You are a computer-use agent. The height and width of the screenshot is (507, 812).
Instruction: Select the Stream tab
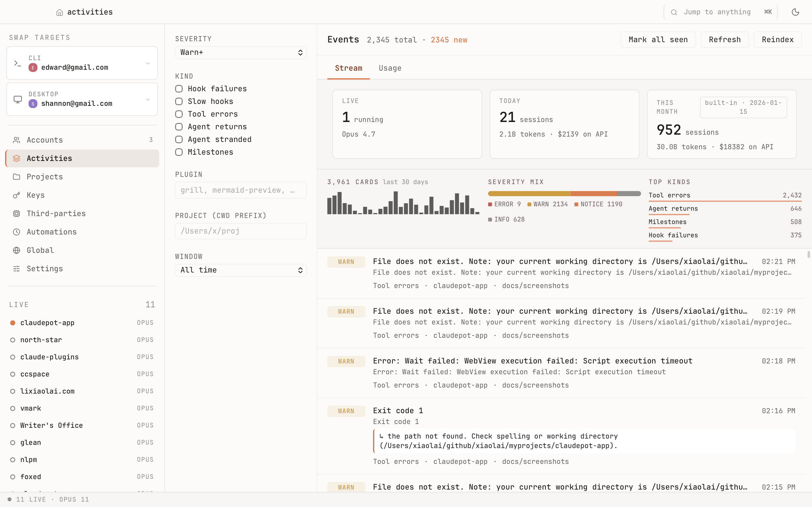[x=348, y=68]
